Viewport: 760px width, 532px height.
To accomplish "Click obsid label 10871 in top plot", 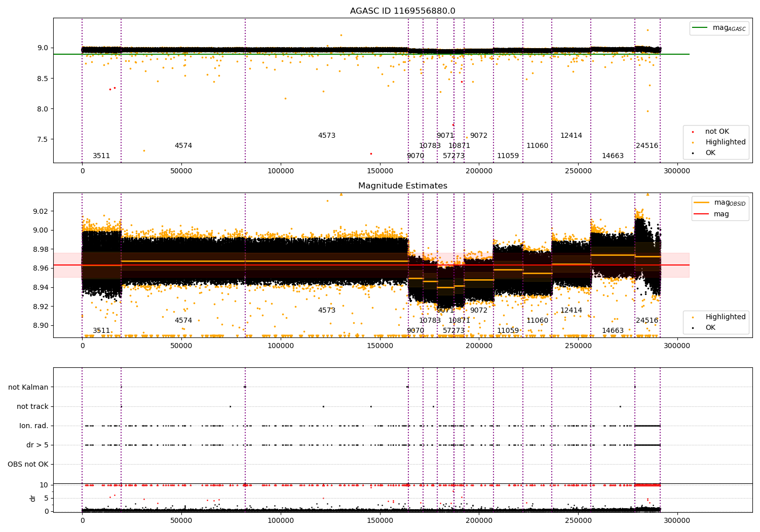I will (459, 146).
